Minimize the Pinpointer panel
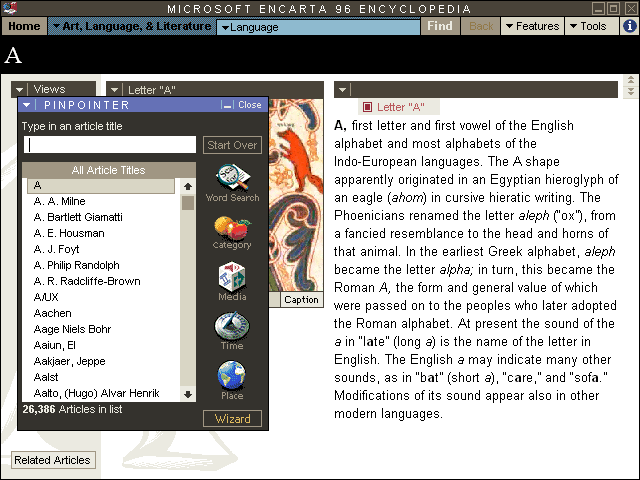Viewport: 640px width, 480px height. [227, 105]
